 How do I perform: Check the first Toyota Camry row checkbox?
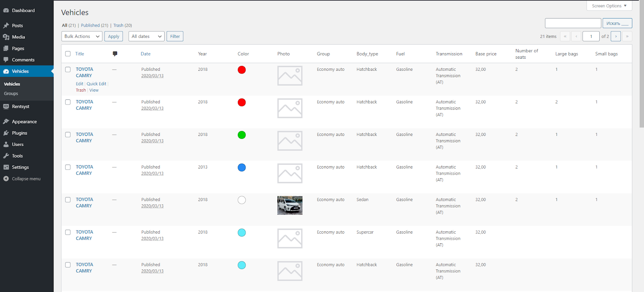[x=68, y=70]
